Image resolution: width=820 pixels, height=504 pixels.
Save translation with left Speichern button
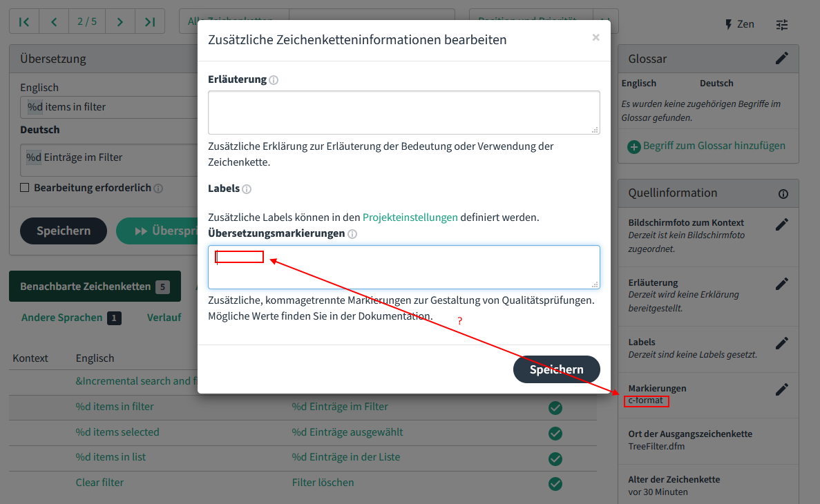coord(64,231)
